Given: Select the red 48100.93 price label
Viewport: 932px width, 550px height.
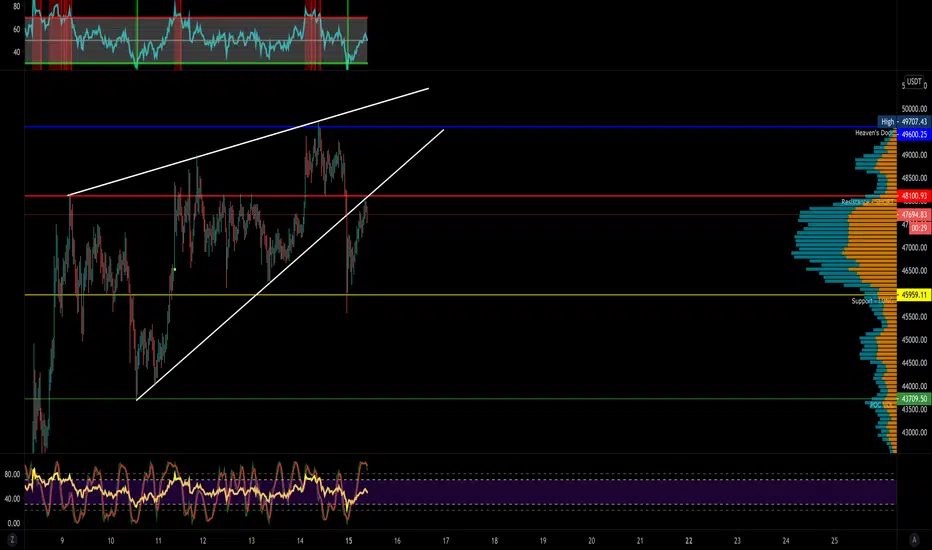Looking at the screenshot, I should (914, 196).
